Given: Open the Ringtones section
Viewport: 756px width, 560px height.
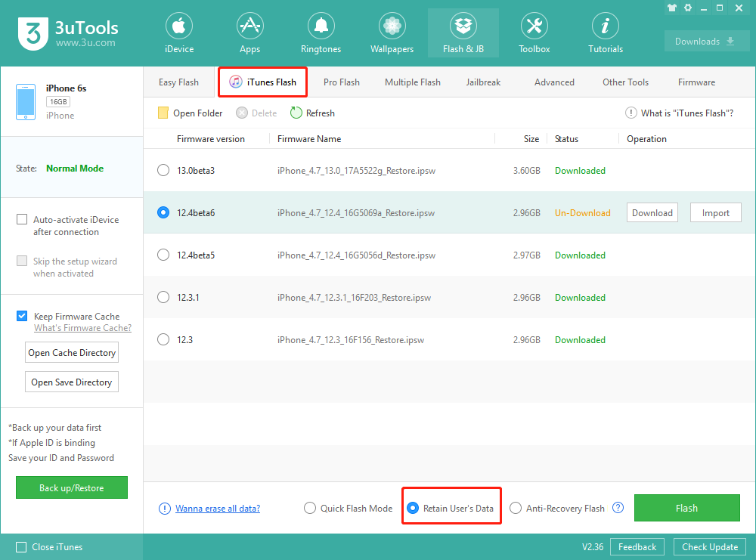Looking at the screenshot, I should click(x=321, y=33).
